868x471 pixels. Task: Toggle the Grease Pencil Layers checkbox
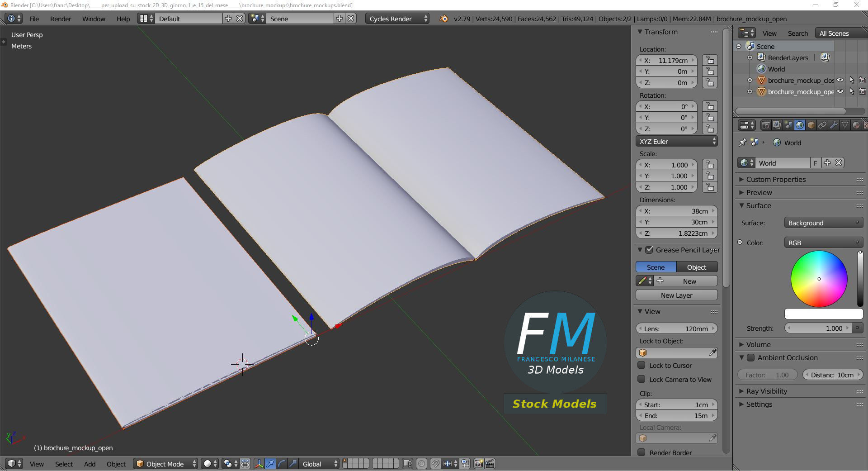point(649,250)
